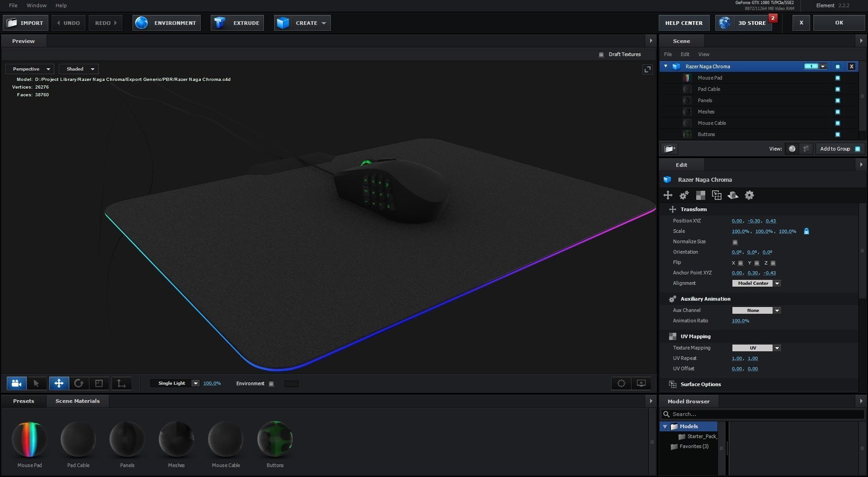868x477 pixels.
Task: Select the camera tool in Preview toolbar
Action: click(17, 383)
